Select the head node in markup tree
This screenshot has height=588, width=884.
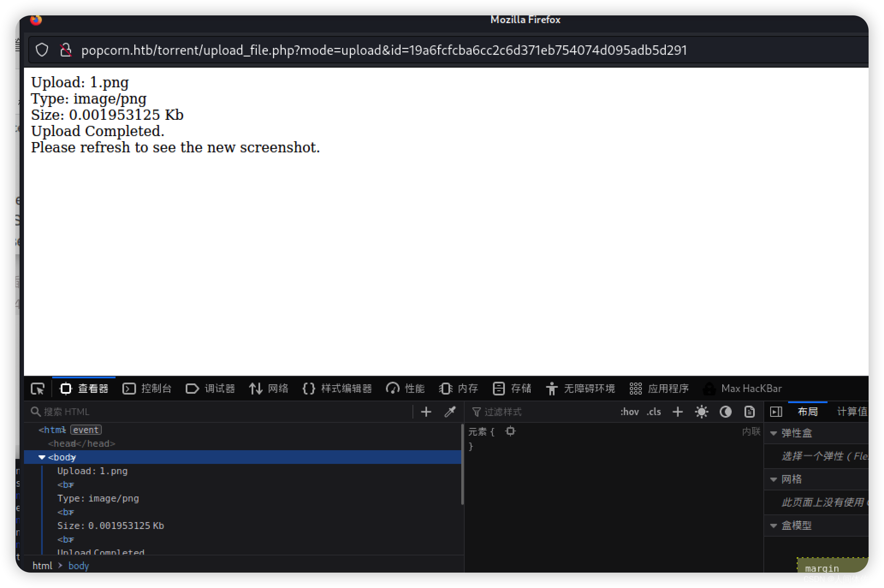click(81, 443)
